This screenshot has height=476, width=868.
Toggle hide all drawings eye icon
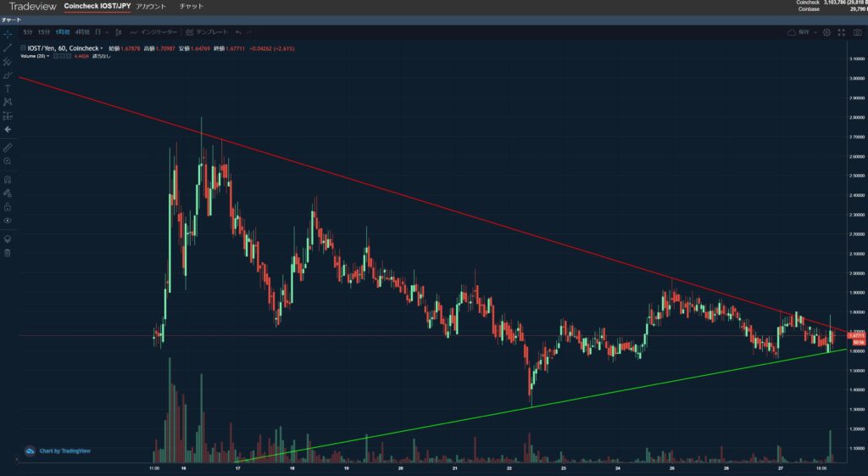pos(7,221)
